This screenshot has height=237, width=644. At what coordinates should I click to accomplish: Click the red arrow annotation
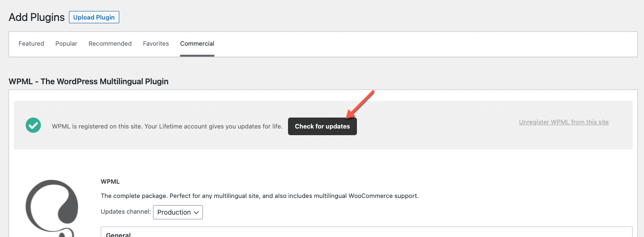click(361, 104)
